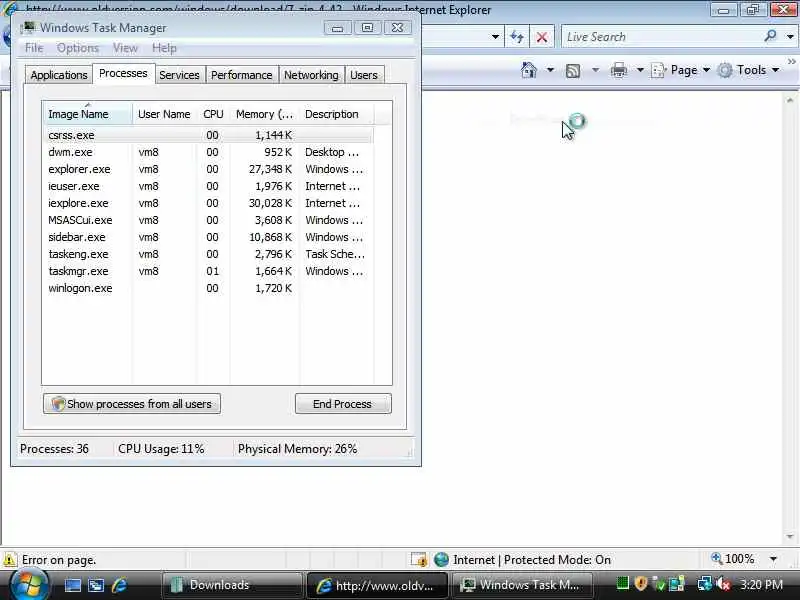Click Internet Protected Mode zone indicator

coord(522,560)
